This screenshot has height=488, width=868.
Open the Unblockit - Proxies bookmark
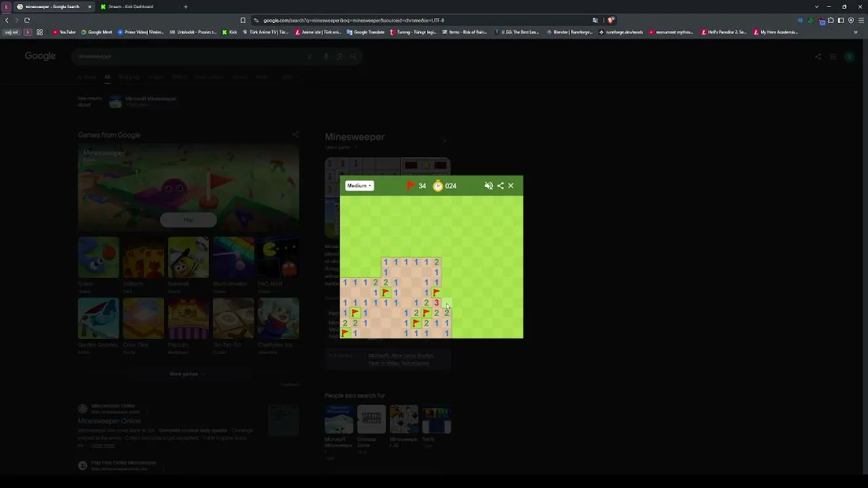pos(193,32)
